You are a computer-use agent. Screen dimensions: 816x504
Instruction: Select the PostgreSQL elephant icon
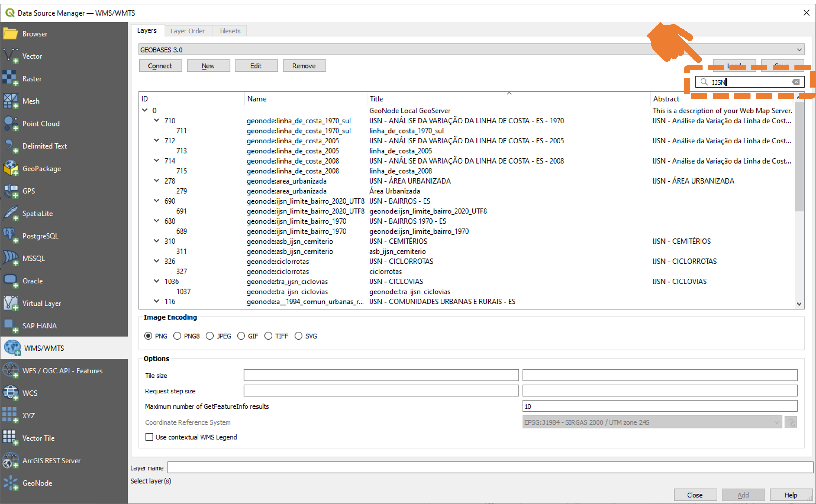(x=10, y=236)
